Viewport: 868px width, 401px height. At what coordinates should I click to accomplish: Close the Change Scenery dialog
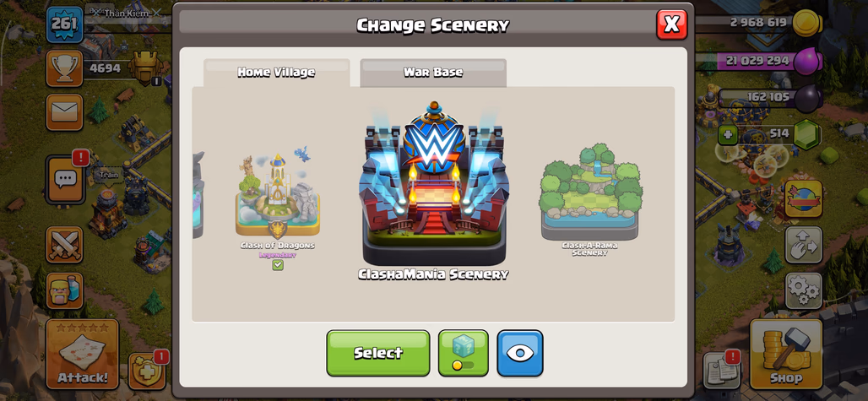[x=671, y=24]
